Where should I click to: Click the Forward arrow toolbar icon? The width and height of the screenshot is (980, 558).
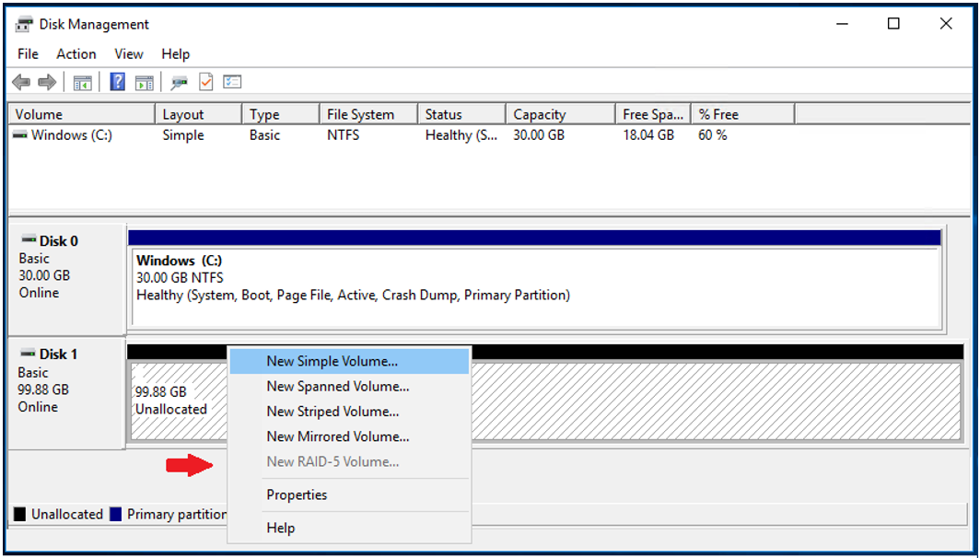[x=47, y=83]
